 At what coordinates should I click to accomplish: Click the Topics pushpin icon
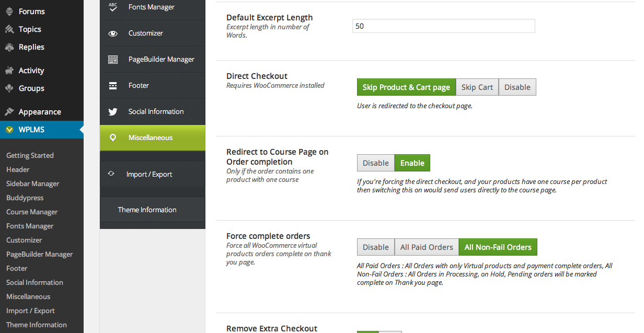click(x=9, y=29)
